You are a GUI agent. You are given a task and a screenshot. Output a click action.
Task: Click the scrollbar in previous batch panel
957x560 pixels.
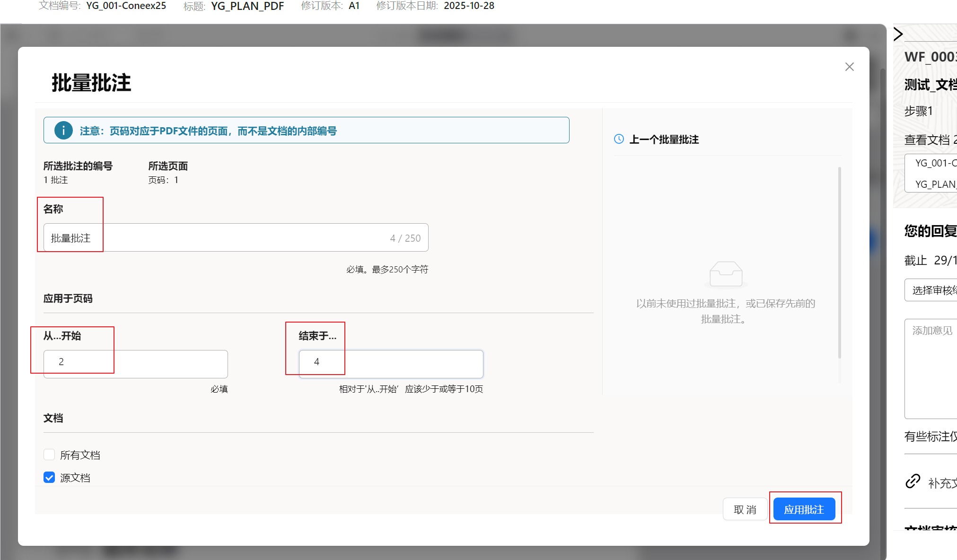[x=839, y=262]
